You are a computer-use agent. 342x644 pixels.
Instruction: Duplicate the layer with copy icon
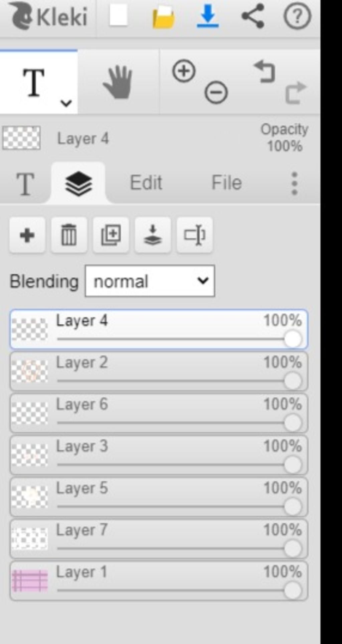111,235
